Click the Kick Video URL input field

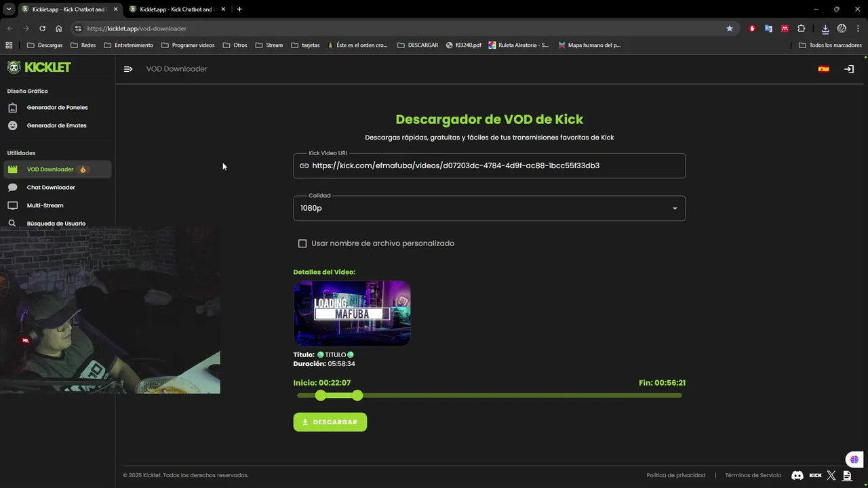click(489, 165)
